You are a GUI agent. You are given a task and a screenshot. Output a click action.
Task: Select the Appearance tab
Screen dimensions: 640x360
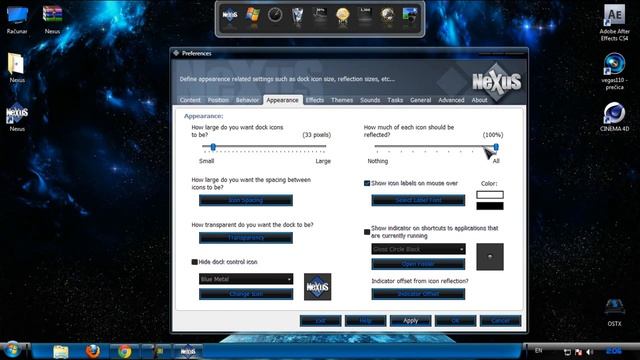coord(282,100)
